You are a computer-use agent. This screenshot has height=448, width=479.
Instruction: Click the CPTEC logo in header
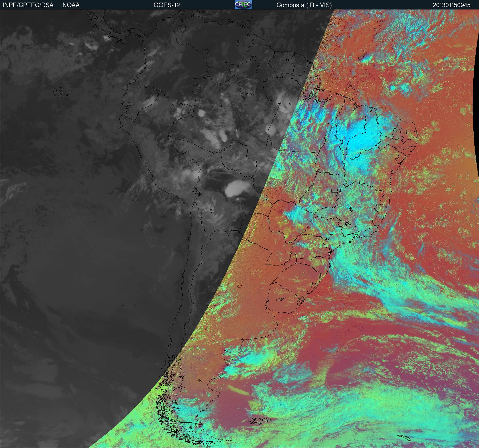(243, 5)
